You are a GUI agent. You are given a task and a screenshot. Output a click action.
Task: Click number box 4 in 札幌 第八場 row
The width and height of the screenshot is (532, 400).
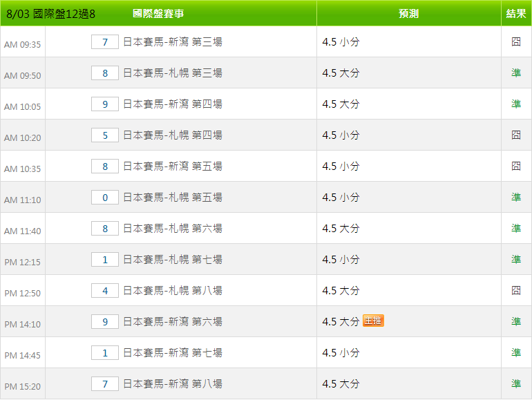[x=105, y=290]
